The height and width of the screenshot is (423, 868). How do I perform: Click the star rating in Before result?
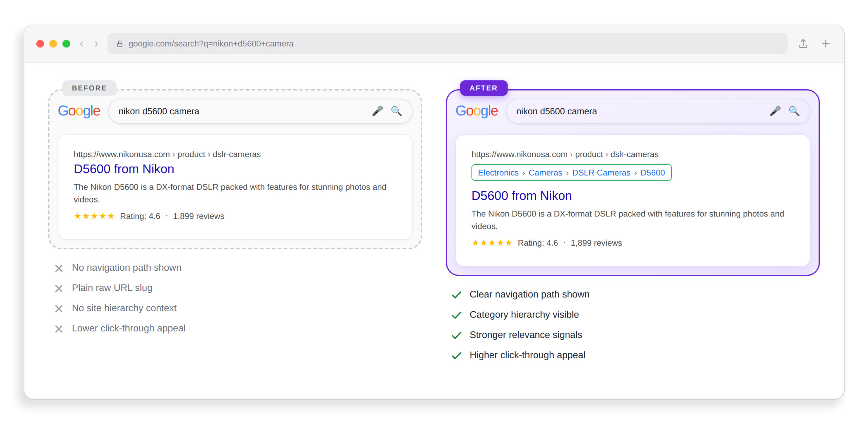(94, 216)
